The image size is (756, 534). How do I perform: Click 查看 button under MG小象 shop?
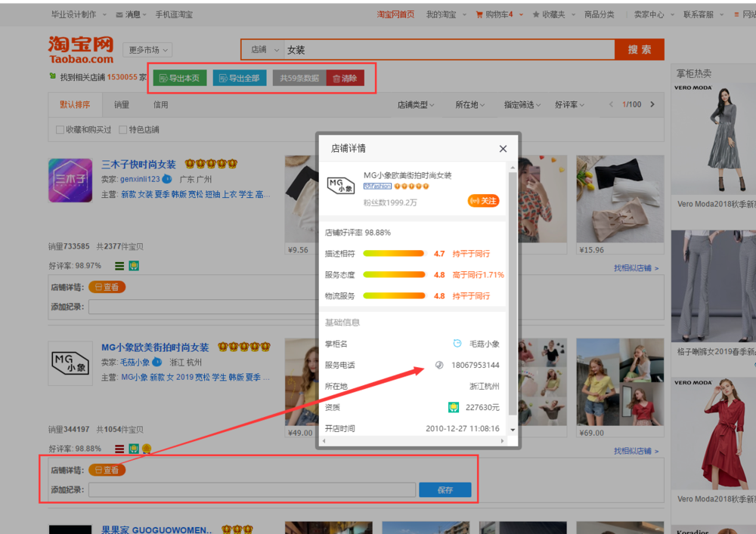pos(107,470)
